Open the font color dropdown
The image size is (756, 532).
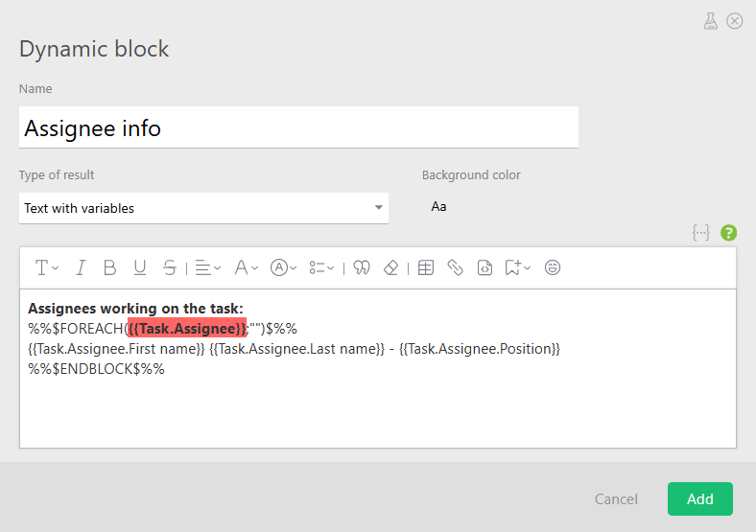246,268
